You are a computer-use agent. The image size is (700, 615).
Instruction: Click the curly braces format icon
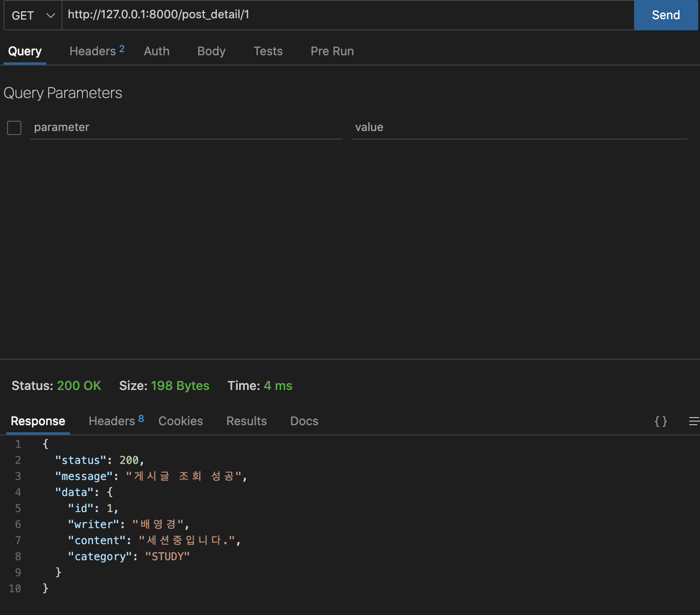point(661,421)
